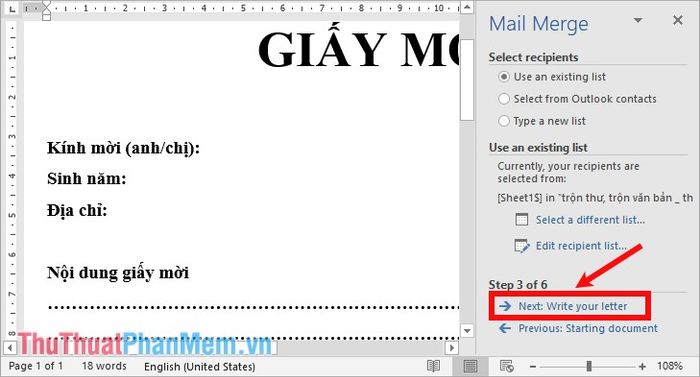The width and height of the screenshot is (700, 377).
Task: Click the horizontal scrollbar left arrow
Action: (x=10, y=348)
